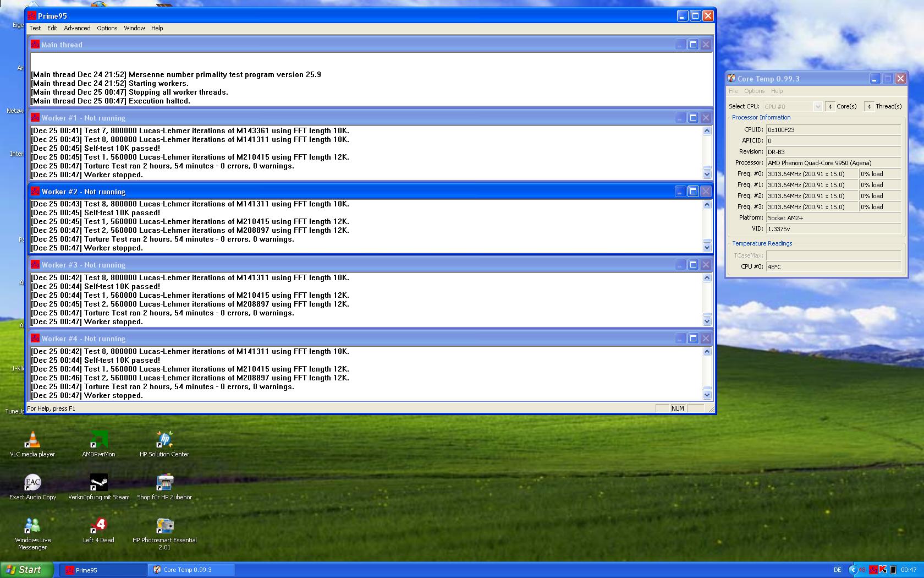Click Worker #1 'Self-test 10K passed!' line
The image size is (924, 578).
point(96,149)
